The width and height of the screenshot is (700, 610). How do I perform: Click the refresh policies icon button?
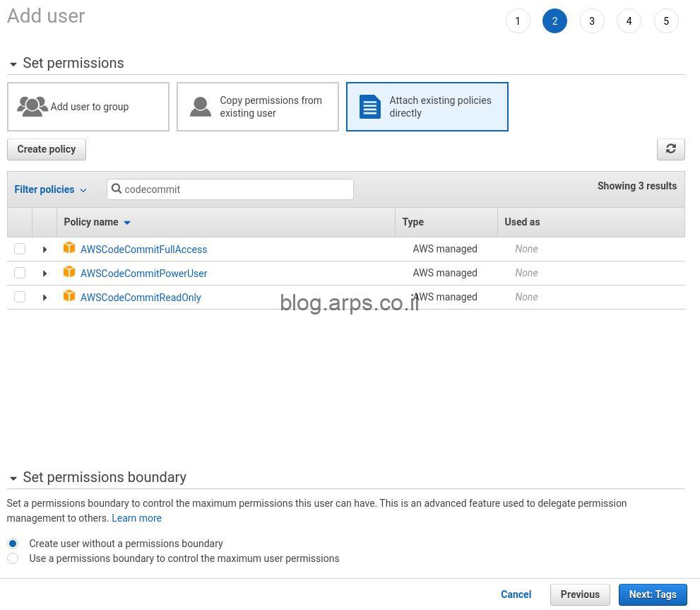point(670,149)
